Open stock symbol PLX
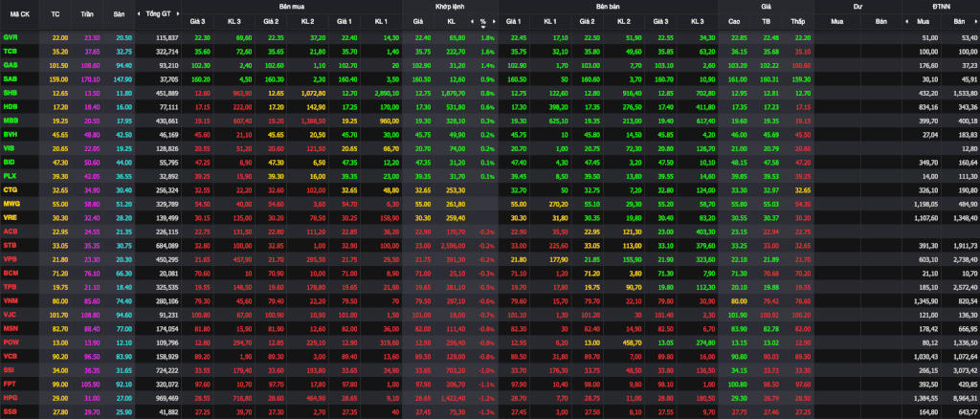The height and width of the screenshot is (419, 980). click(x=10, y=175)
